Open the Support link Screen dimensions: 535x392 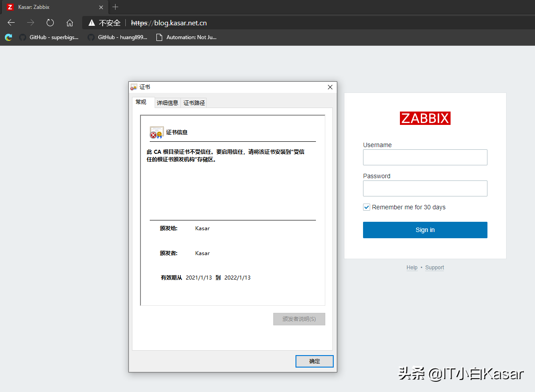coord(435,268)
